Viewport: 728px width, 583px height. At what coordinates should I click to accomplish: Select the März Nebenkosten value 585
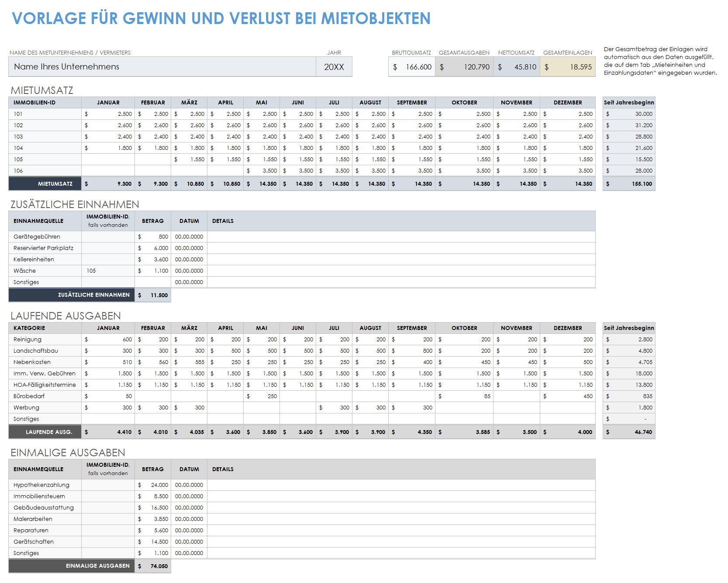[x=189, y=362]
